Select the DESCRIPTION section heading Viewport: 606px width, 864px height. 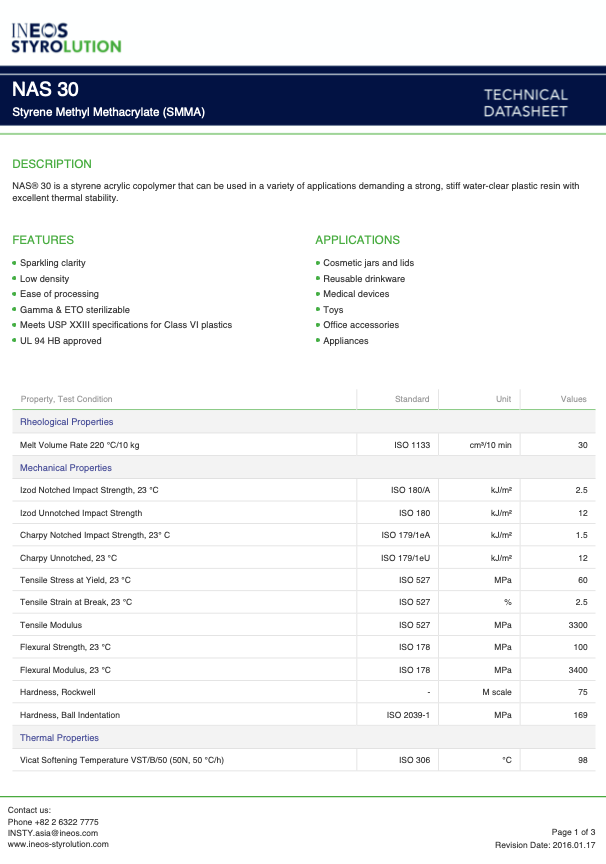tap(52, 164)
